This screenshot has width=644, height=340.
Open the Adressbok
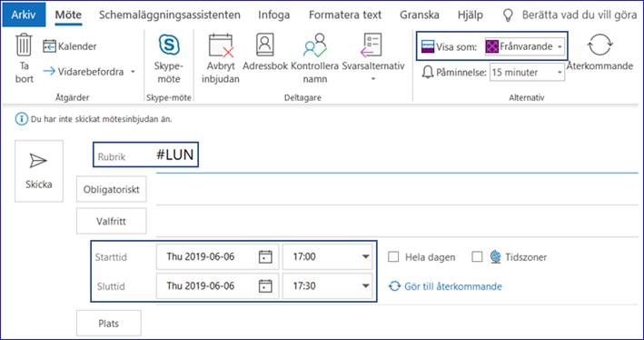265,45
